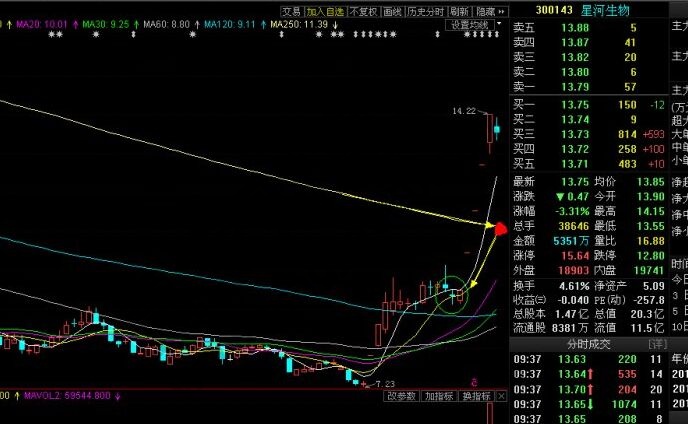Click the red pentagon marker on chart
Screen dimensions: 688x424
(x=501, y=229)
